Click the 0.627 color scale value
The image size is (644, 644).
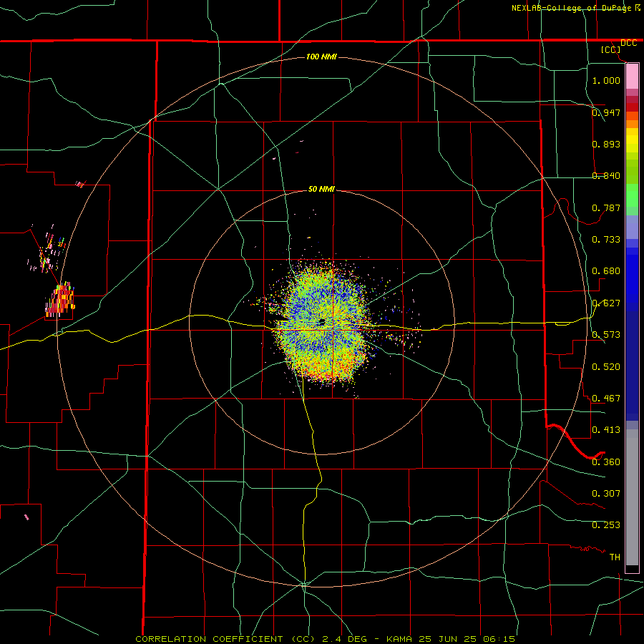click(606, 303)
